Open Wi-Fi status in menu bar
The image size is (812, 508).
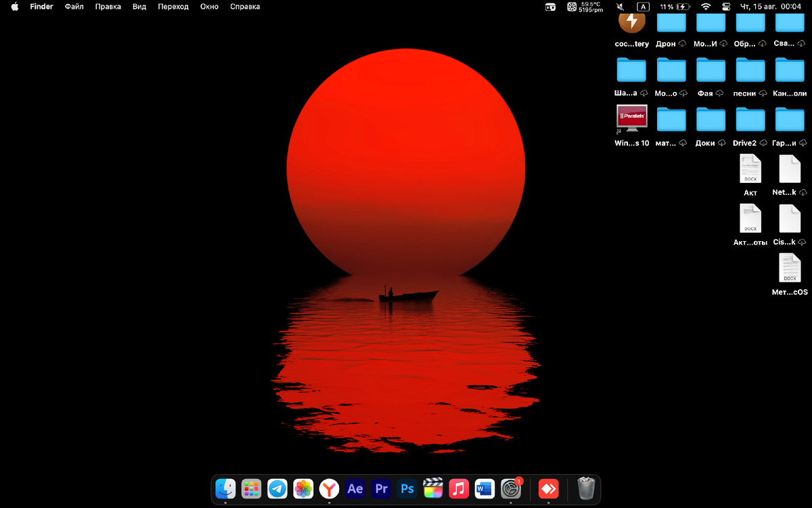click(x=706, y=7)
